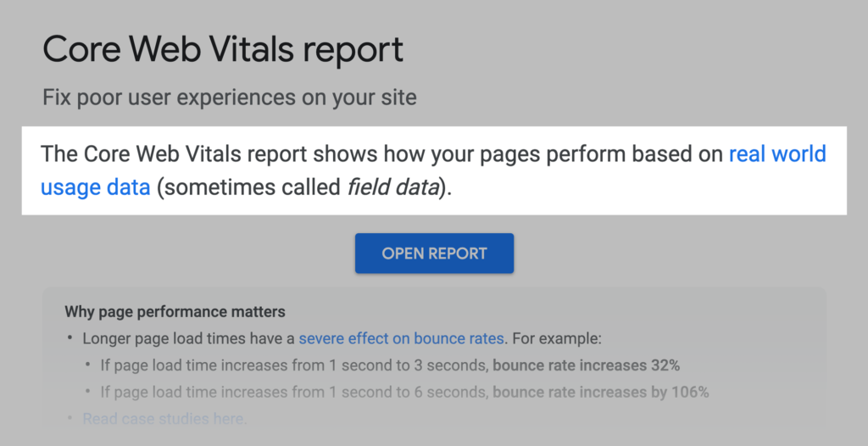Click the 'Core Web Vitals report' page title

(x=223, y=51)
